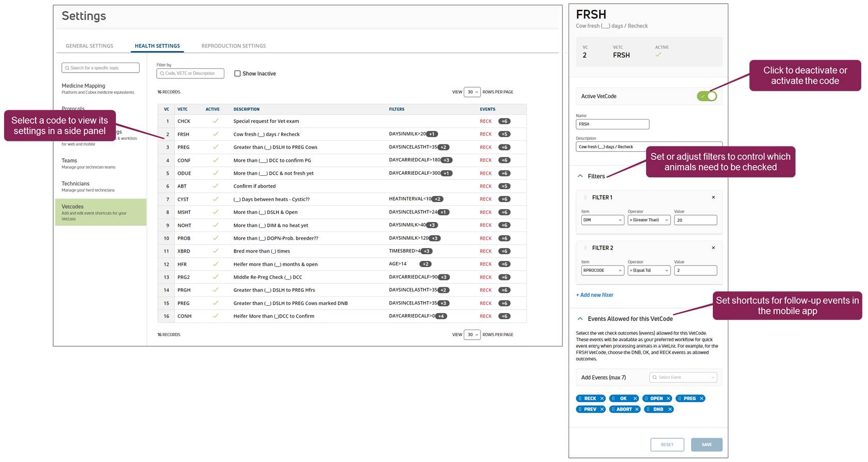Screen dimensions: 868x462
Task: Collapse Events Allowed for this VetCode section
Action: pos(580,319)
